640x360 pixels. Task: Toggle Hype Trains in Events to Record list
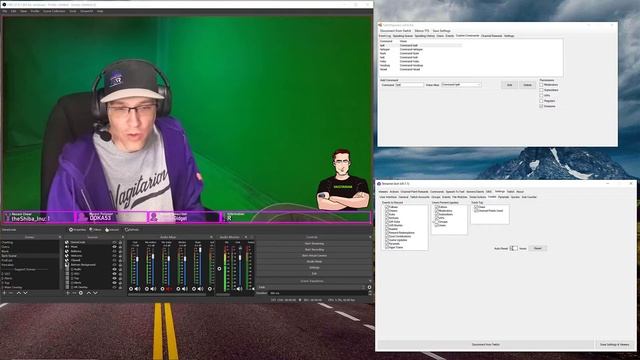click(x=387, y=247)
